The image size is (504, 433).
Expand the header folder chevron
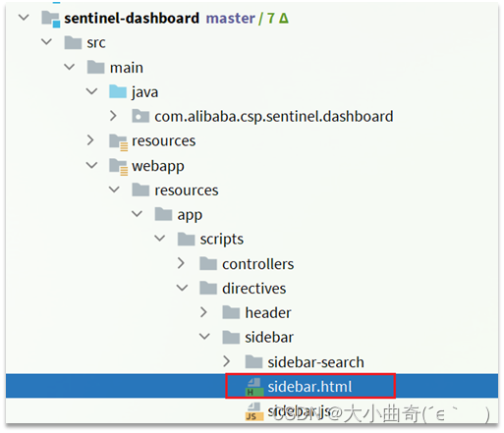click(x=203, y=312)
